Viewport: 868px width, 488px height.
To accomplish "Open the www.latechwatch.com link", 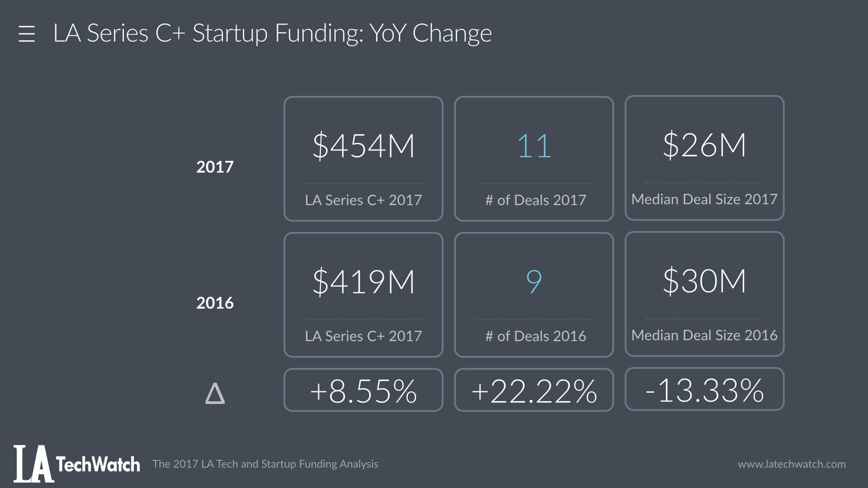I will pyautogui.click(x=792, y=464).
